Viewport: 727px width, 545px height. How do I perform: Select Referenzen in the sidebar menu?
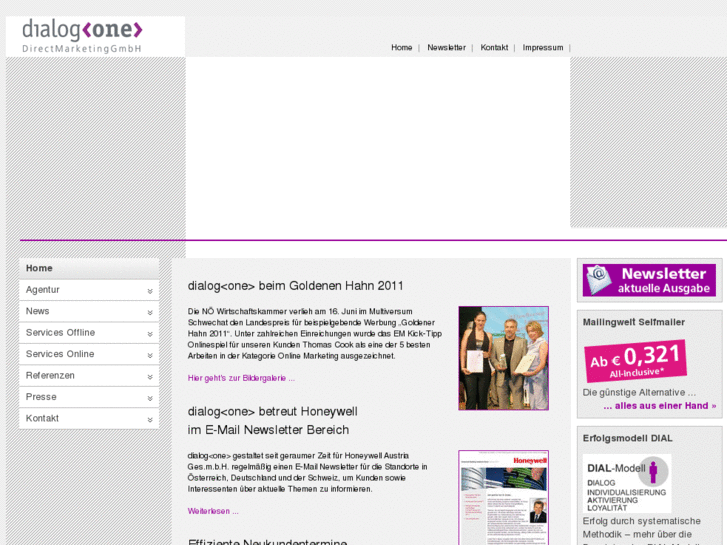coord(89,375)
